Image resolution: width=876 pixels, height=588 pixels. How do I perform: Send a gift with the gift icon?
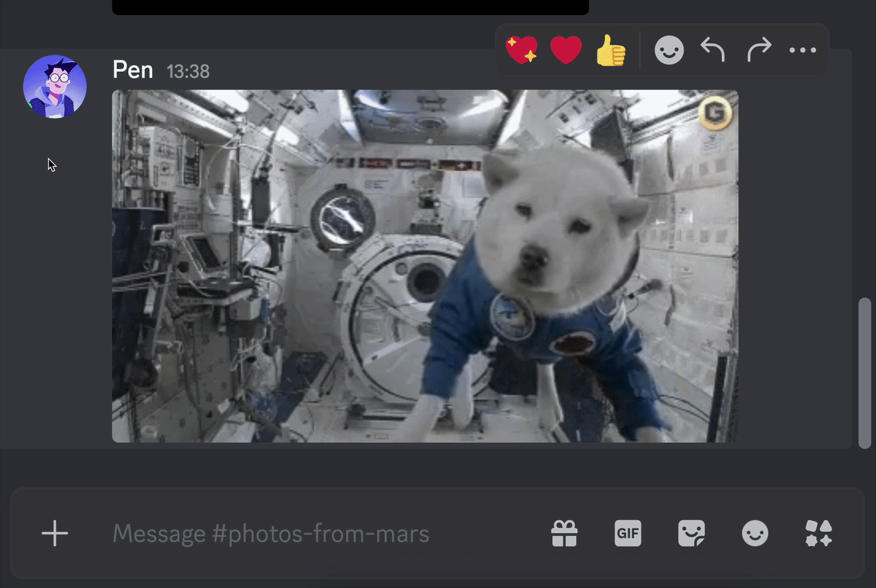565,533
